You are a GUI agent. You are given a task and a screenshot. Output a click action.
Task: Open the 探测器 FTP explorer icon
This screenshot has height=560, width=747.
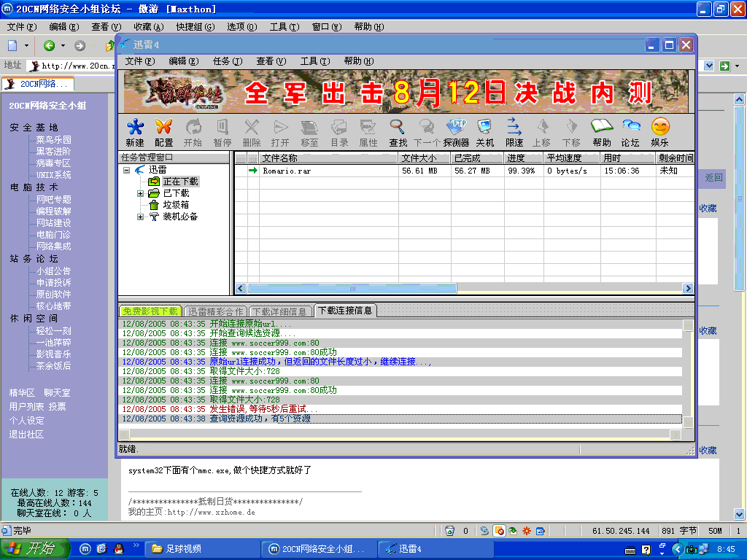coord(456,133)
